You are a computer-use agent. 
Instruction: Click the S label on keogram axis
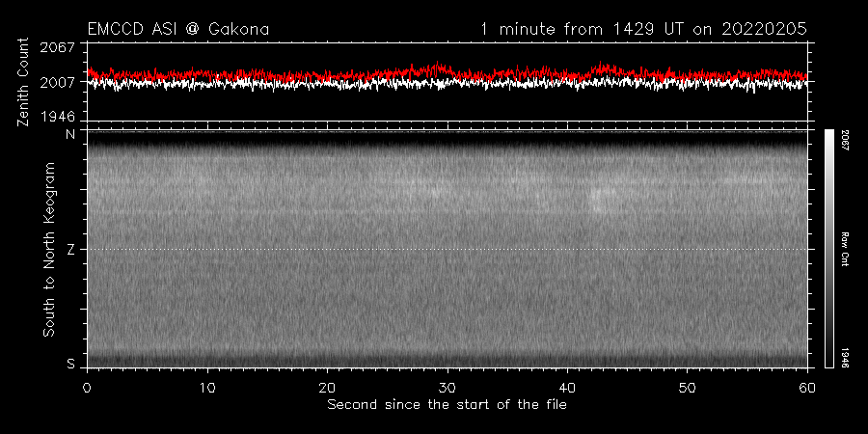point(70,365)
